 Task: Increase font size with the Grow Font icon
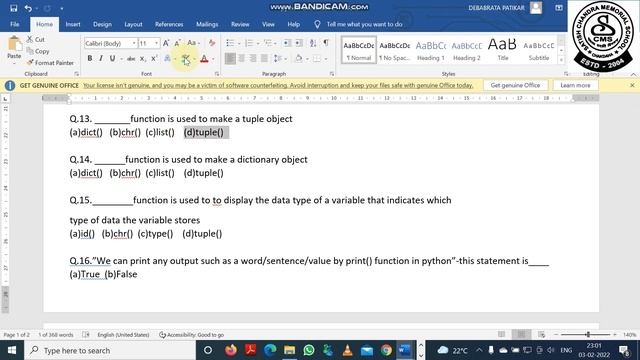(x=166, y=43)
